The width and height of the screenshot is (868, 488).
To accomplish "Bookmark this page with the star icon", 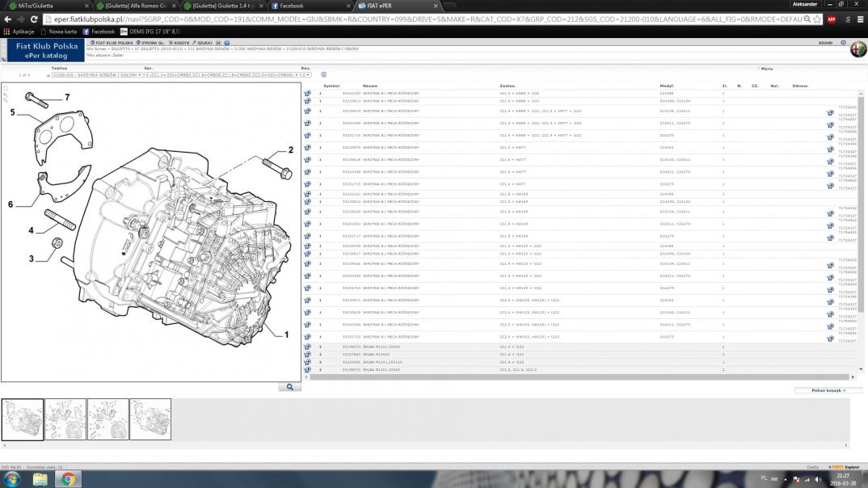I will (x=818, y=19).
